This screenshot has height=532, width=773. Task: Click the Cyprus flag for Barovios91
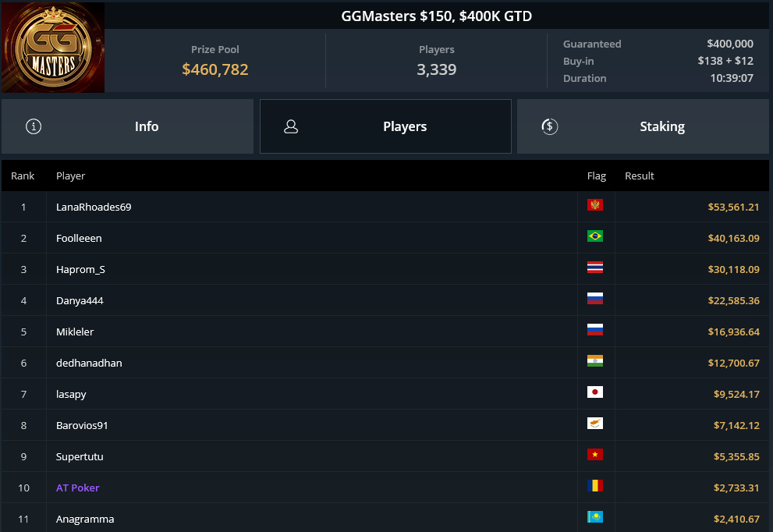point(595,424)
